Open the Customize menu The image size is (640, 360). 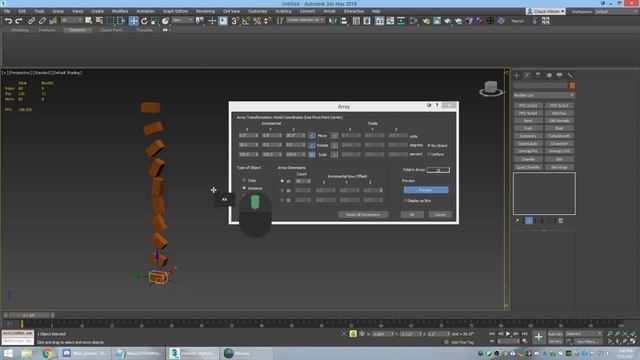pyautogui.click(x=258, y=11)
